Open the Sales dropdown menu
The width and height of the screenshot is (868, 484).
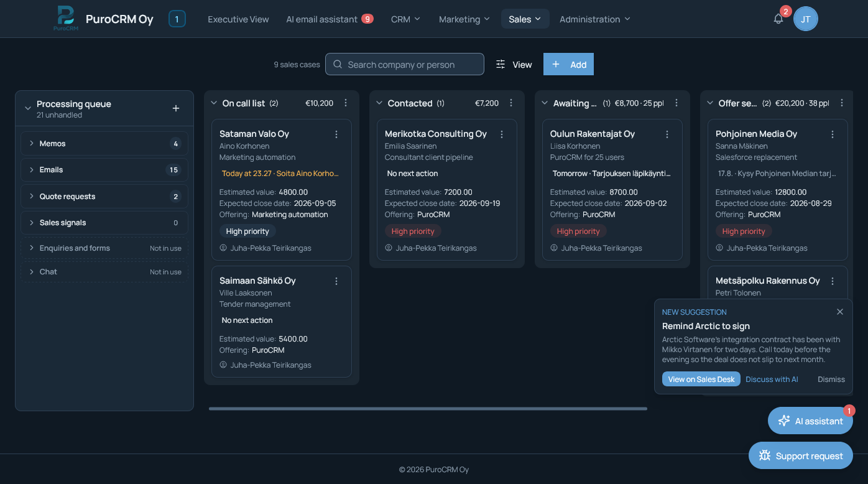coord(525,19)
